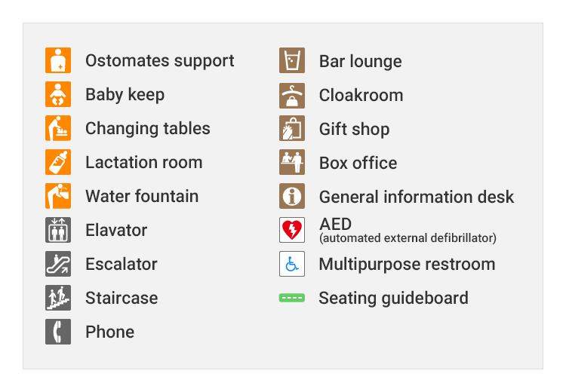The height and width of the screenshot is (392, 566).
Task: Select the Multipurpose restroom wheelchair icon
Action: (292, 264)
